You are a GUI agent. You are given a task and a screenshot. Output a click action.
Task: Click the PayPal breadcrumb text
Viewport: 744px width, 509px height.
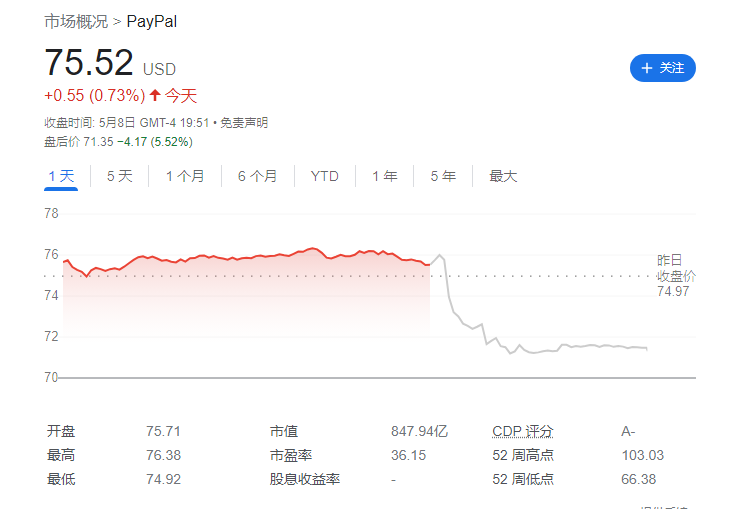point(151,21)
